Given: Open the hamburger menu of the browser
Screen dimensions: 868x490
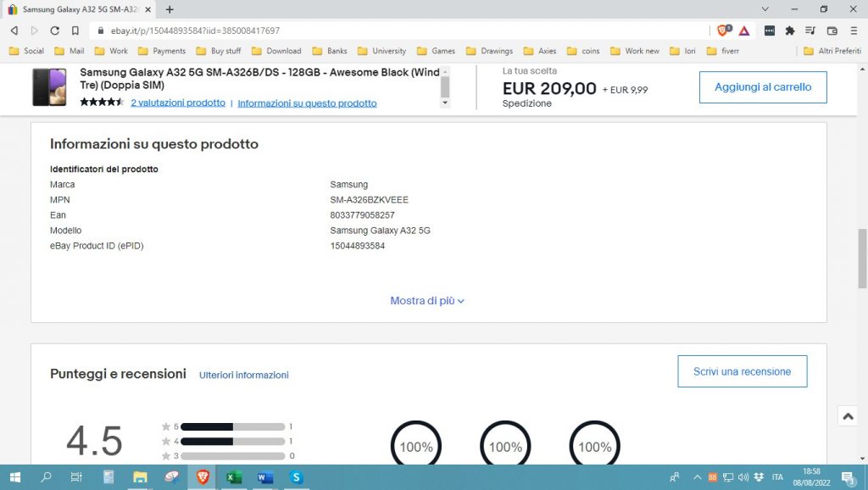Looking at the screenshot, I should pyautogui.click(x=853, y=31).
